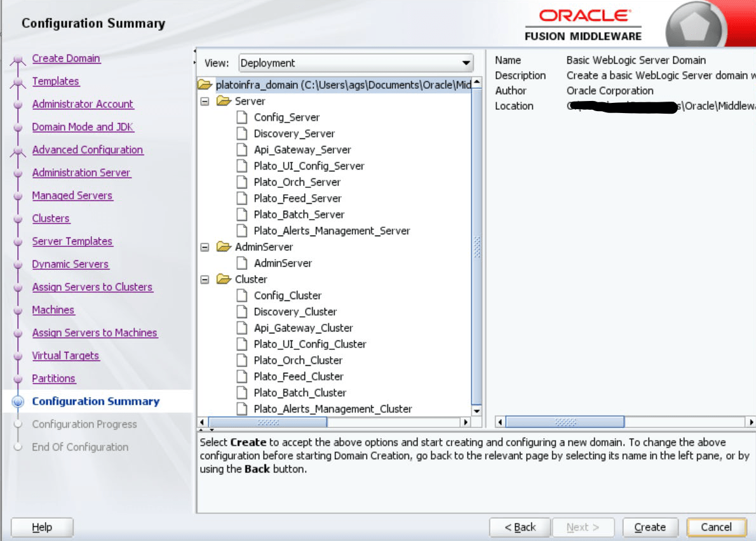This screenshot has width=756, height=541.
Task: Click the Plato_Alerts_Management_Server document icon
Action: pyautogui.click(x=242, y=230)
